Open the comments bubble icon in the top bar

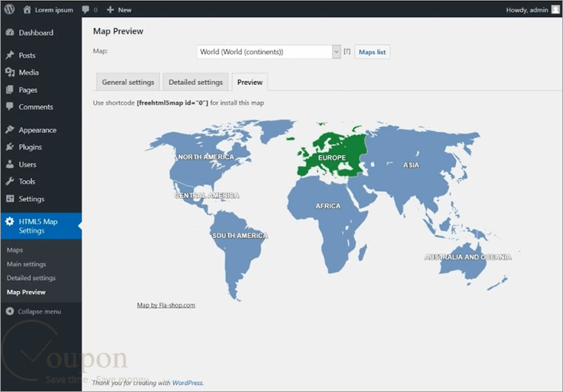[86, 10]
